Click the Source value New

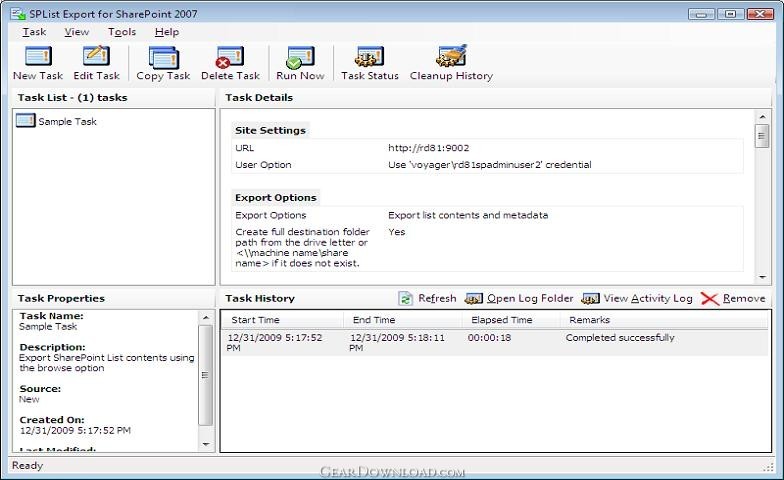click(29, 400)
